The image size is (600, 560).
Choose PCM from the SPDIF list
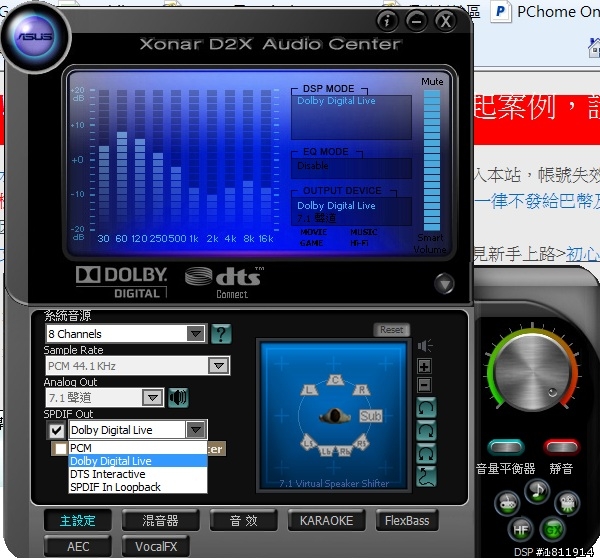(138, 448)
